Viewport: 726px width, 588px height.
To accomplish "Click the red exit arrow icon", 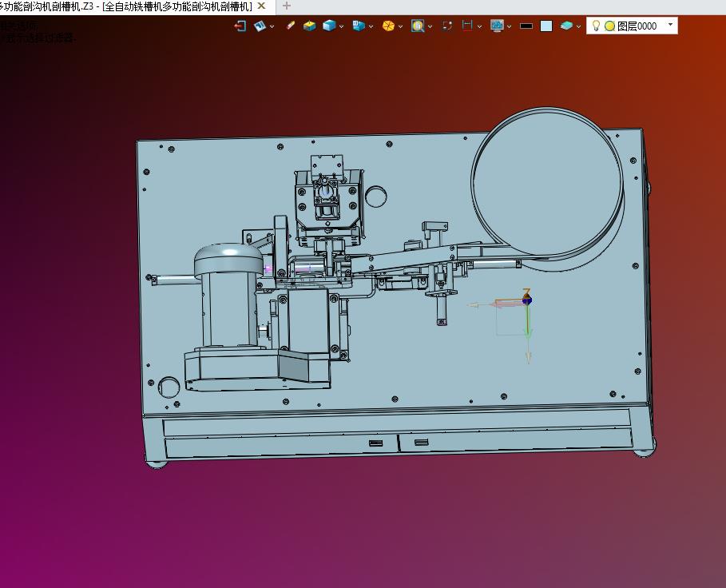I will 240,26.
